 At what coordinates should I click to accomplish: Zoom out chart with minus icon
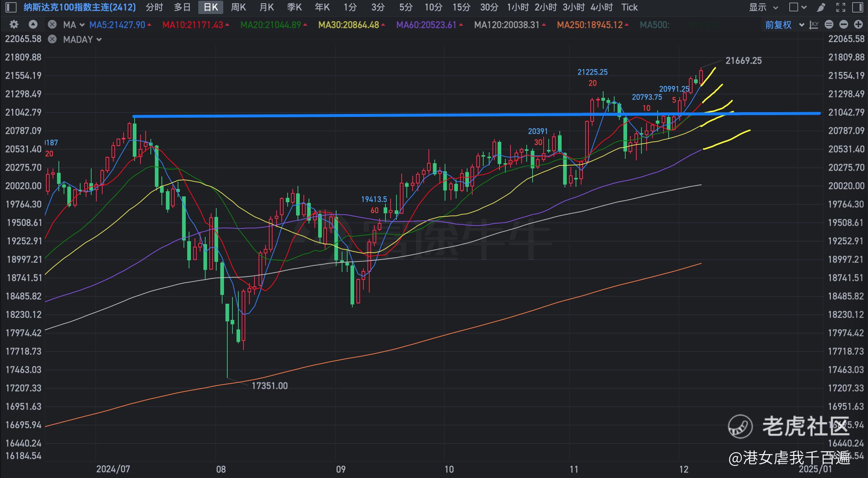(x=844, y=25)
